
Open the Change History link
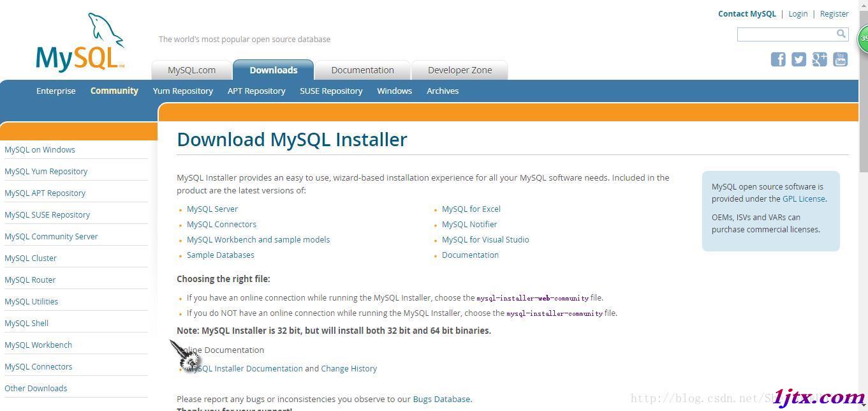pyautogui.click(x=349, y=368)
